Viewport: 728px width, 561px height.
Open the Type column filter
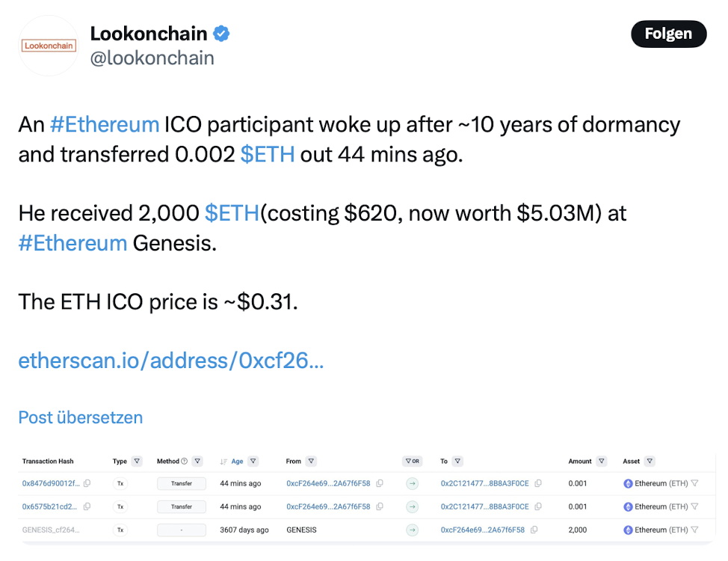click(x=137, y=461)
